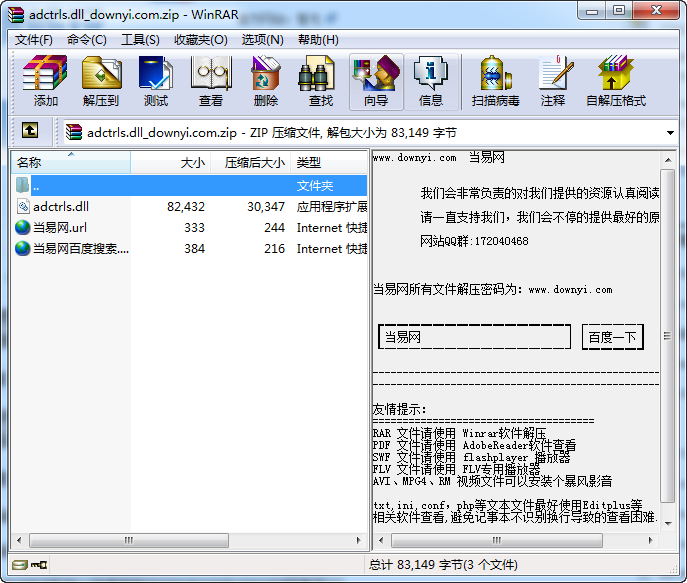This screenshot has height=583, width=687.
Task: Click the adctrls.dll file icon
Action: click(x=23, y=206)
